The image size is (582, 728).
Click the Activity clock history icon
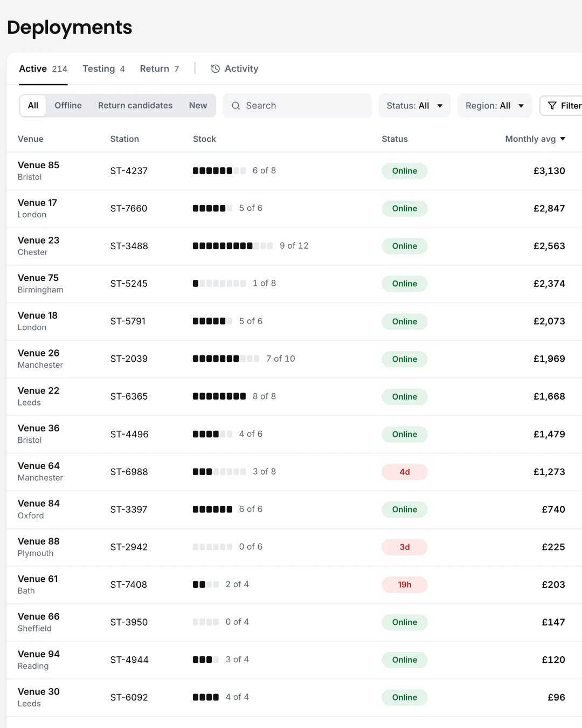click(216, 68)
